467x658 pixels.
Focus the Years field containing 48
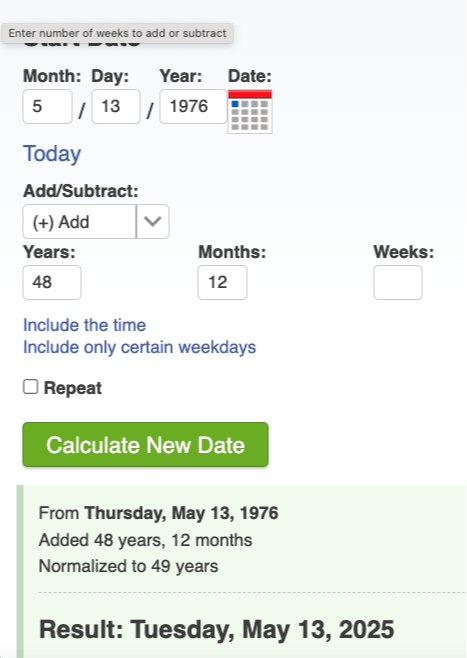(52, 282)
